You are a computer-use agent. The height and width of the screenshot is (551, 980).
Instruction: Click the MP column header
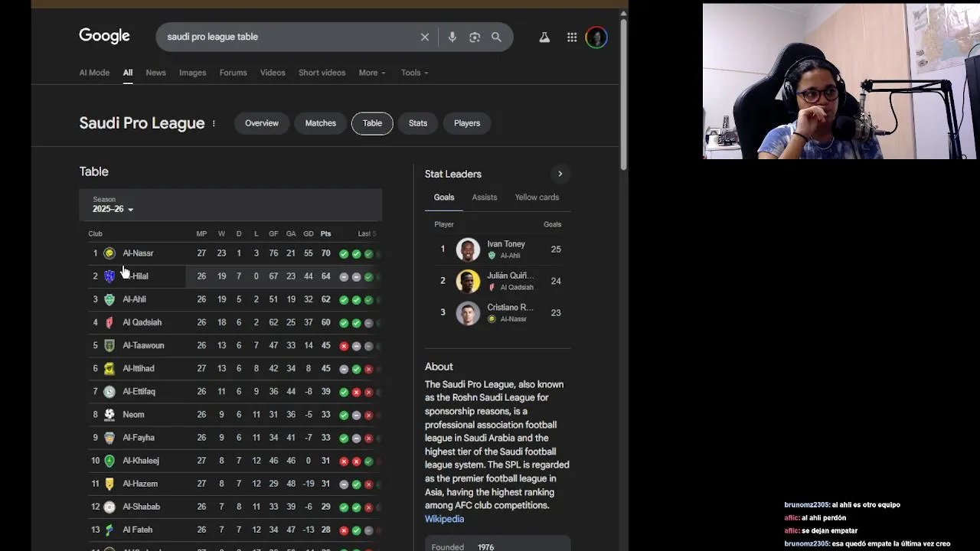[201, 233]
